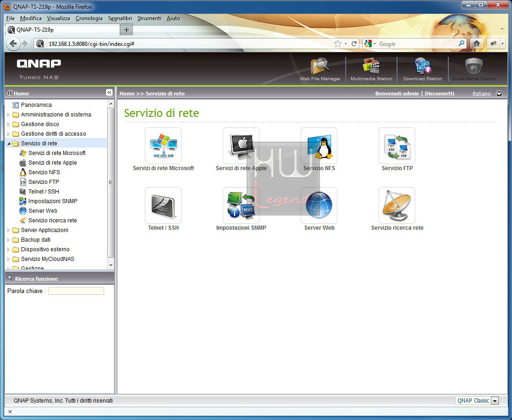Open Strumenti menu
512x420 pixels.
pyautogui.click(x=149, y=18)
